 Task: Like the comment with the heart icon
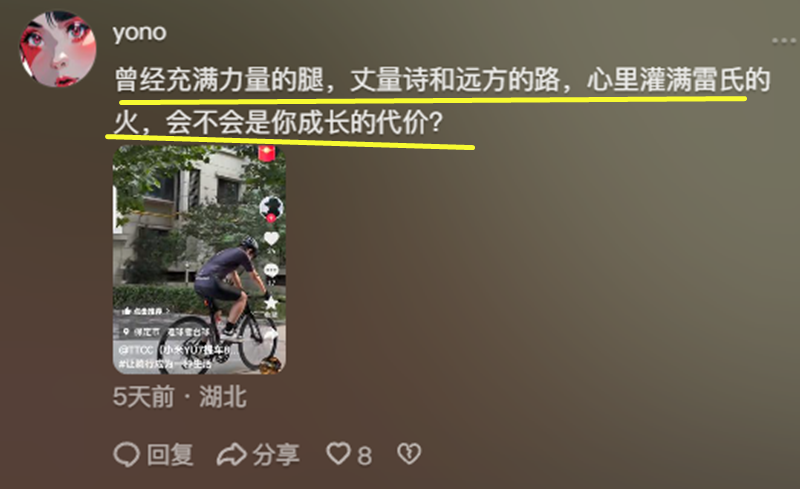click(338, 453)
